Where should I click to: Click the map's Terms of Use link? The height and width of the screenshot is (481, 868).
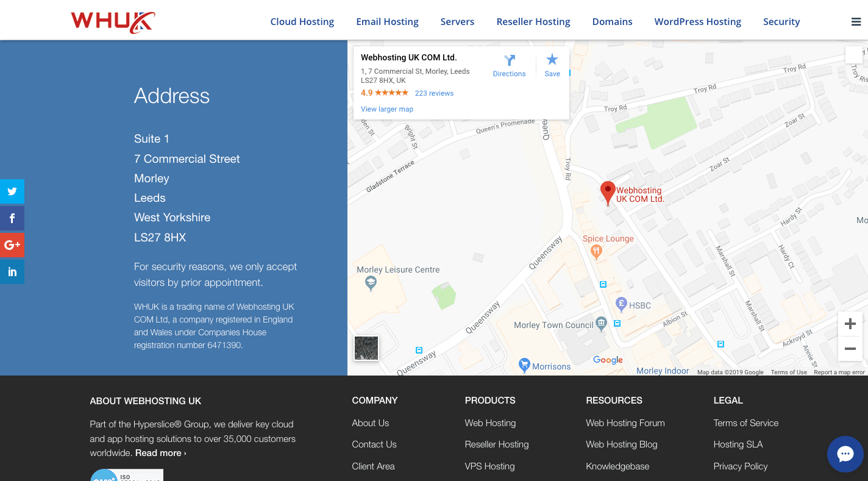pos(789,372)
